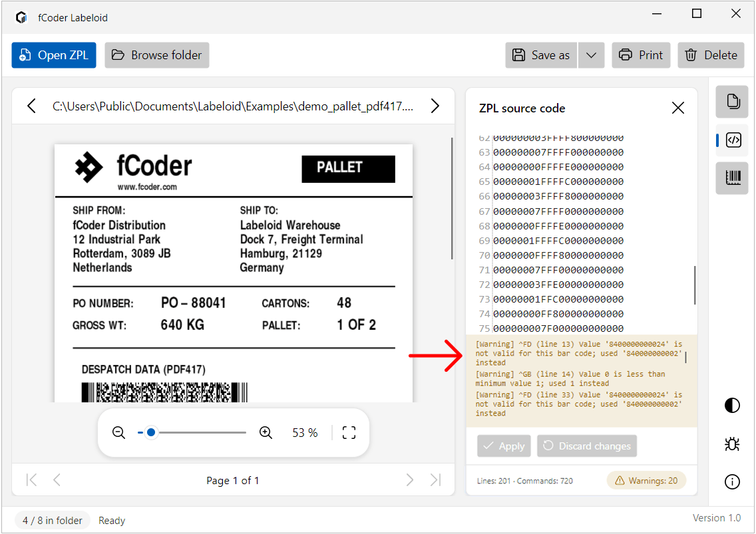The width and height of the screenshot is (756, 534).
Task: Open the document panel in the sidebar
Action: 732,102
